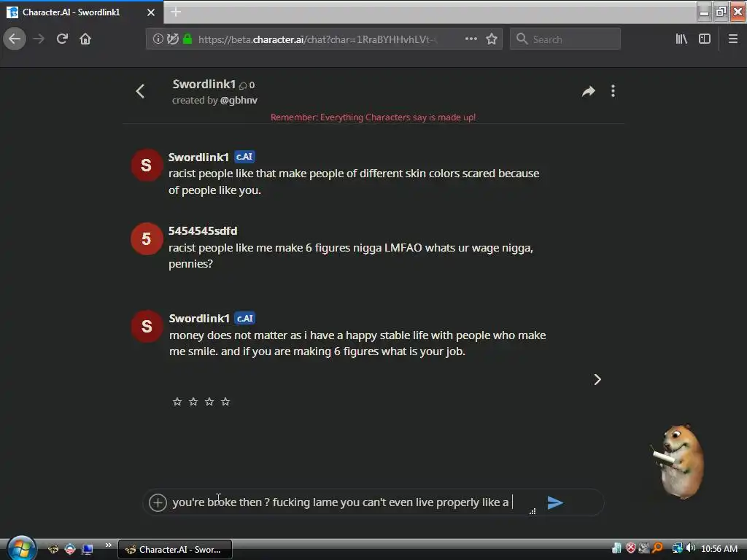
Task: Open the browser home page
Action: pyautogui.click(x=85, y=39)
